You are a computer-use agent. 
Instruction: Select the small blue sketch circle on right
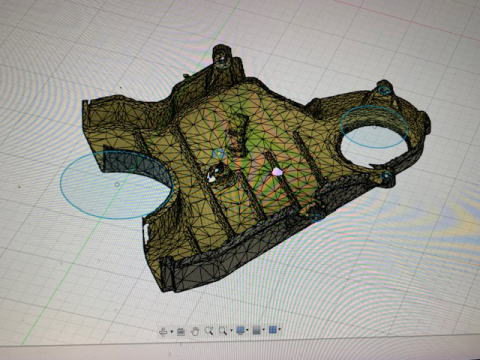tap(374, 127)
